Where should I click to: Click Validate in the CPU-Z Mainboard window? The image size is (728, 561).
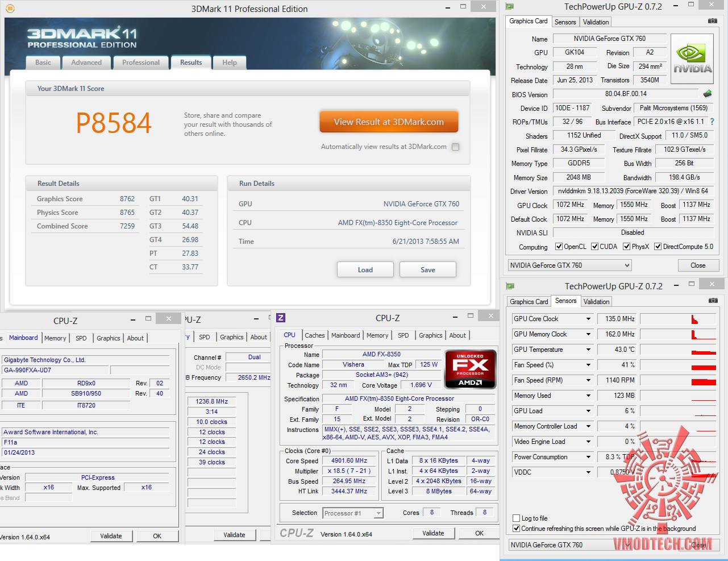[x=111, y=536]
